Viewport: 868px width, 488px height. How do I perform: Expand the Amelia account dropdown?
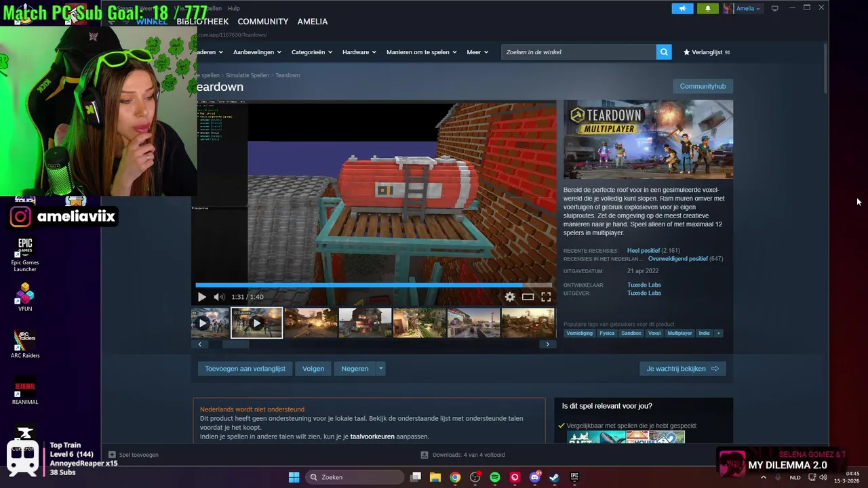tap(748, 8)
